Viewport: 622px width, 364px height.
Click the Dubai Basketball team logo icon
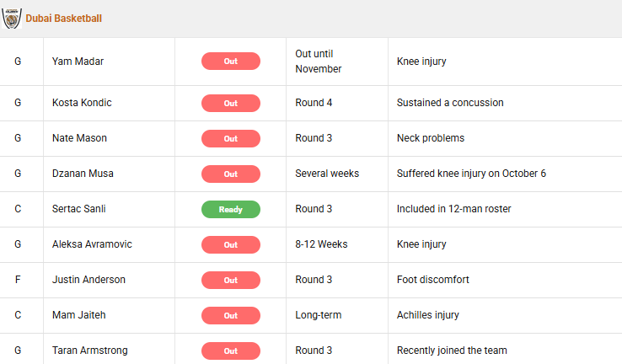point(12,18)
